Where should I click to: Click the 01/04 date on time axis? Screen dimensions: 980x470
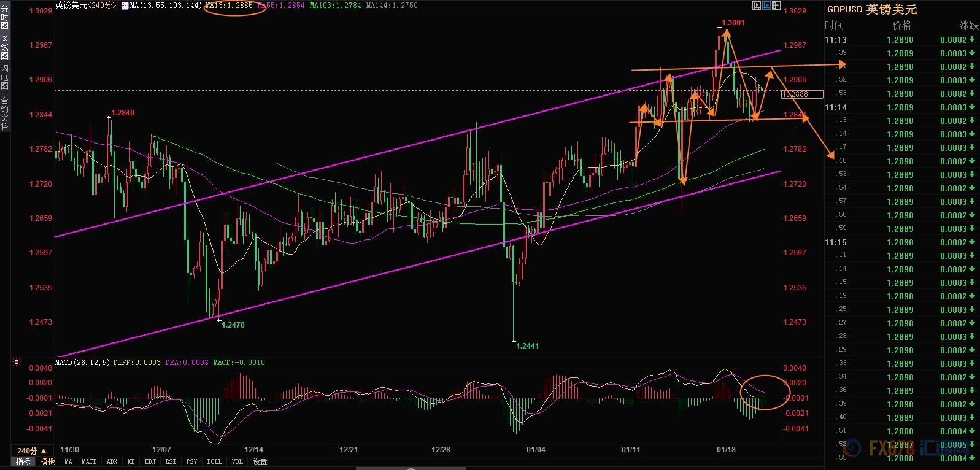point(536,450)
